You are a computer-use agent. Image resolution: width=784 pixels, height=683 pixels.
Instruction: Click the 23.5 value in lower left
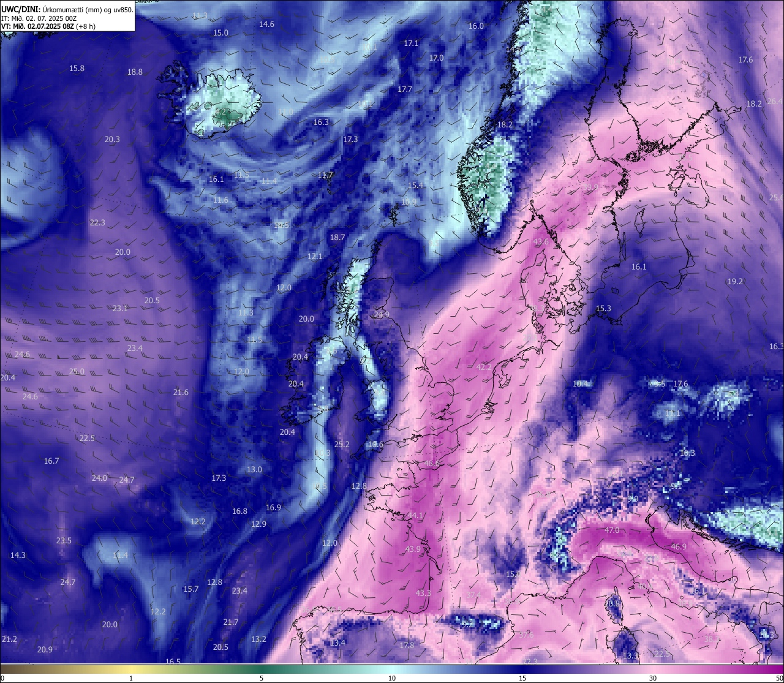pos(64,541)
